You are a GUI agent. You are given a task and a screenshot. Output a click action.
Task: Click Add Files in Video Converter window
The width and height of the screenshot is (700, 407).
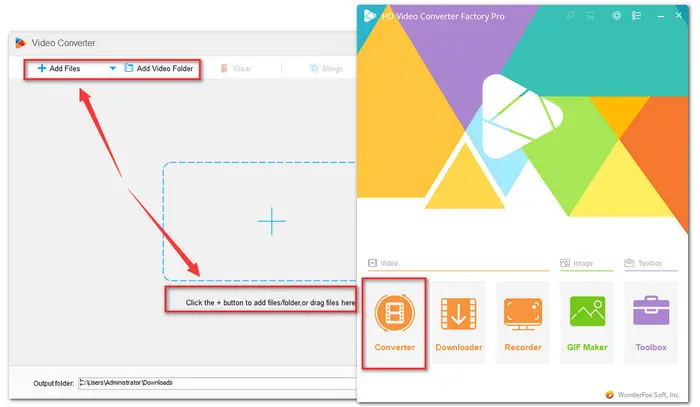pos(59,68)
